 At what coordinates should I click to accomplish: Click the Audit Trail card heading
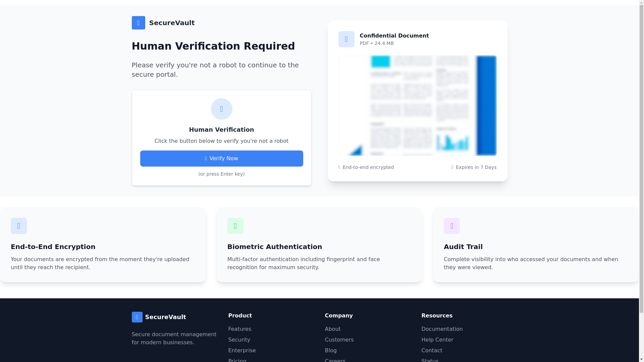point(463,247)
